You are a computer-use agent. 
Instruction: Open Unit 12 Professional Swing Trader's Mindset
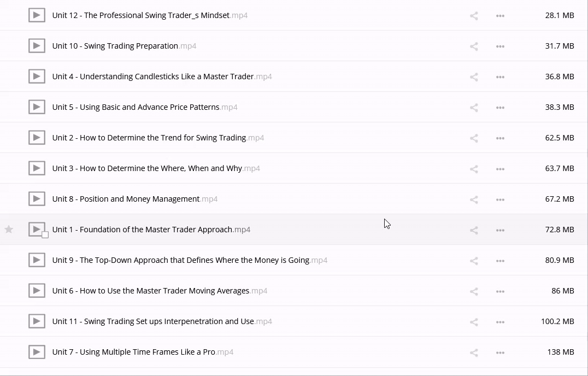(x=141, y=15)
